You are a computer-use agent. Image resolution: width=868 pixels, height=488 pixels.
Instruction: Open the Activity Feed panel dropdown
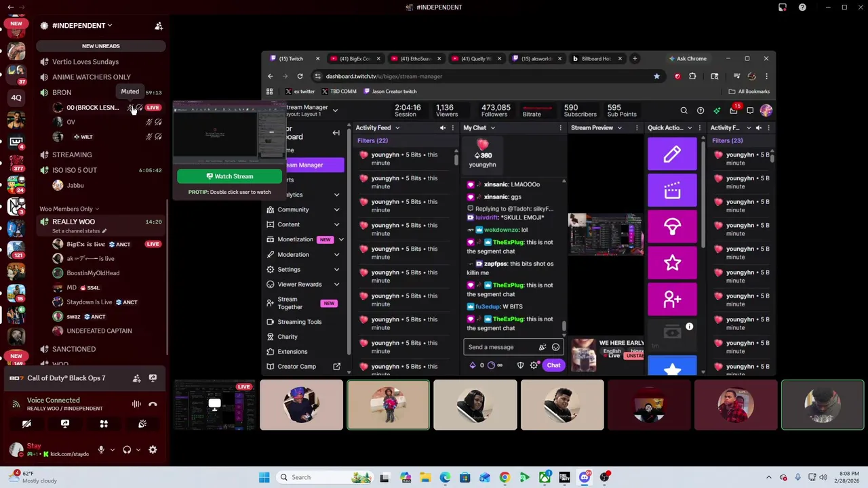396,127
